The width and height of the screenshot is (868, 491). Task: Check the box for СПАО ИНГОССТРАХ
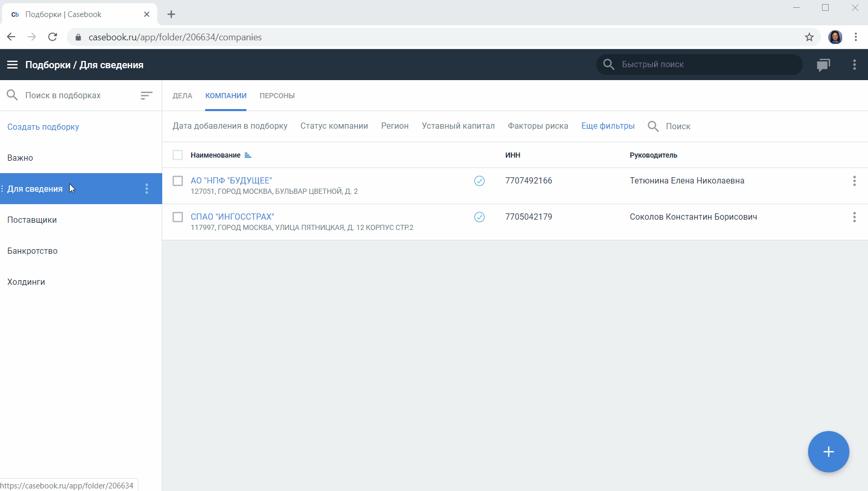point(178,217)
